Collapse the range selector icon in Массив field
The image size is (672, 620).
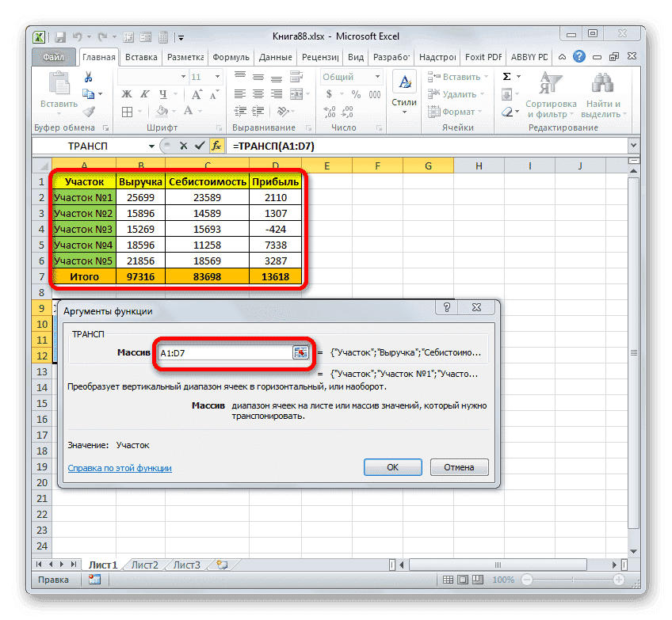[x=301, y=352]
